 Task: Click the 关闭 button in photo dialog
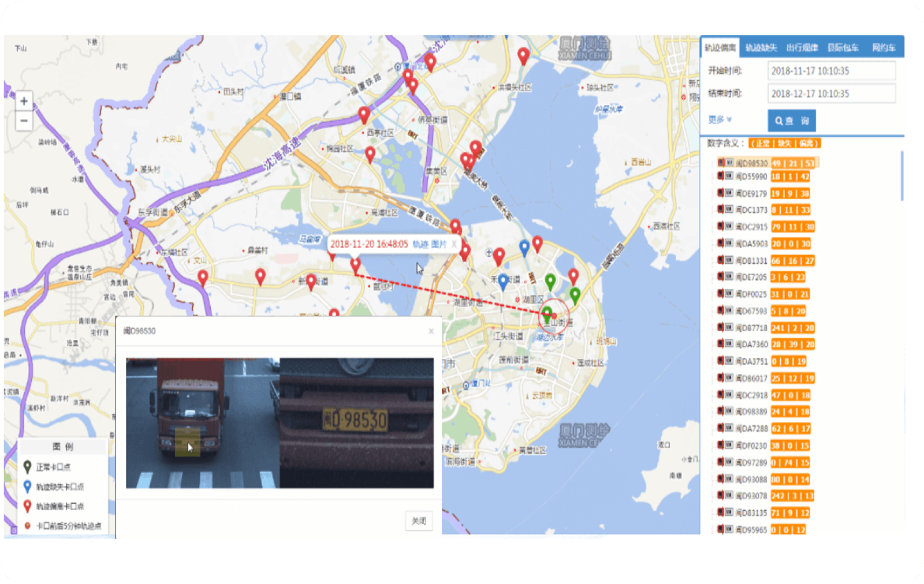(419, 521)
